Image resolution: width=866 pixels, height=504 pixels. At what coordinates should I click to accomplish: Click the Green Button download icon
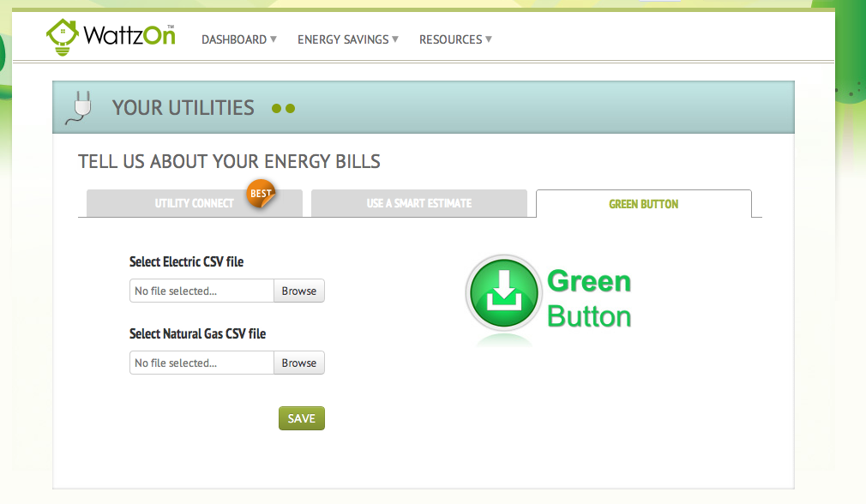(x=503, y=293)
